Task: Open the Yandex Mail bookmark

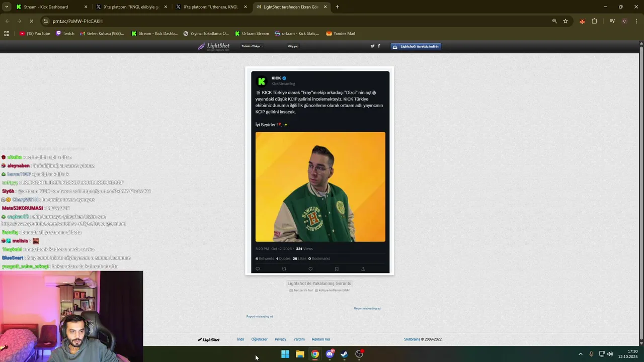Action: [x=341, y=34]
